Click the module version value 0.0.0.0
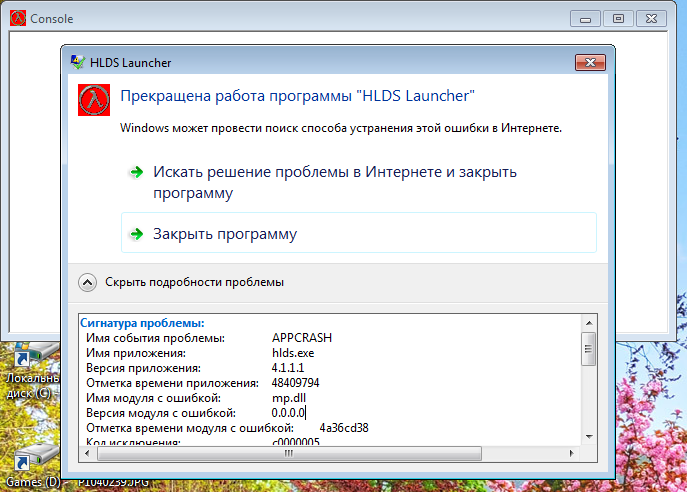Viewport: 687px width, 492px height. [288, 413]
